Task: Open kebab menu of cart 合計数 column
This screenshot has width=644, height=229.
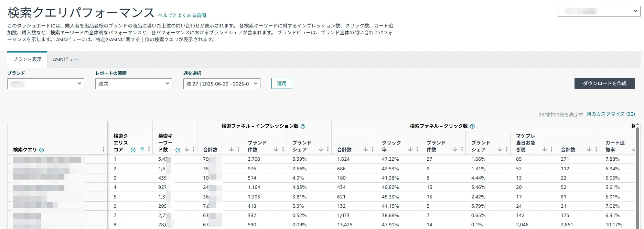Action: [596, 149]
